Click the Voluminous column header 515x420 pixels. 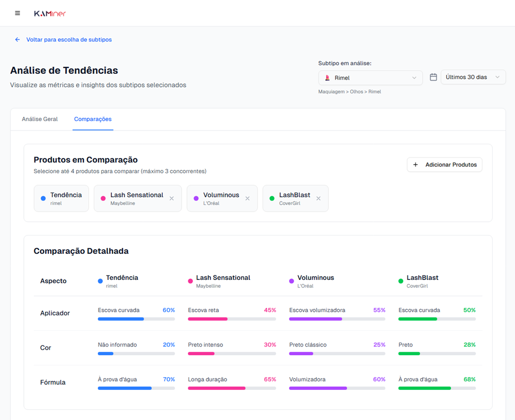[x=315, y=278]
